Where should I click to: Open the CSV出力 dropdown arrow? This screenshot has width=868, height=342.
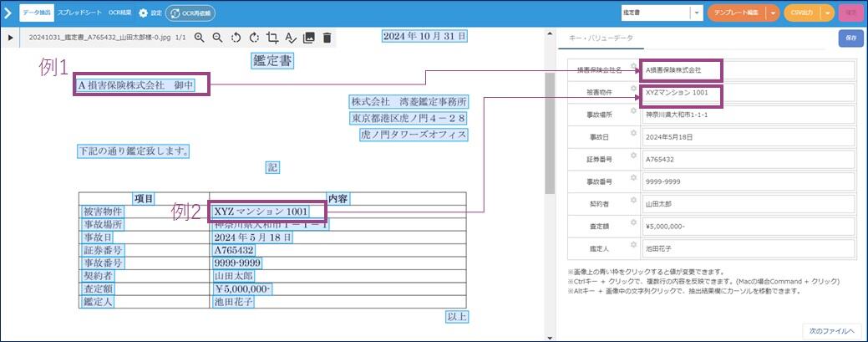(828, 13)
